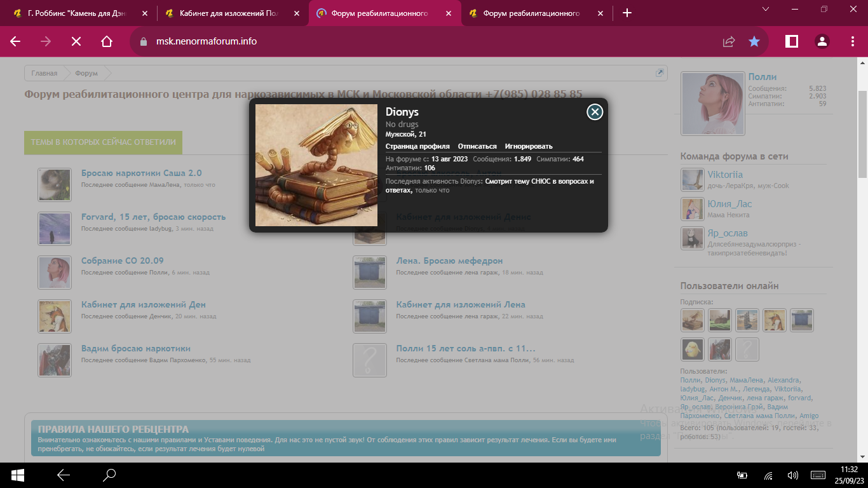Click the address bar URL field
The width and height of the screenshot is (868, 488).
coord(381,41)
